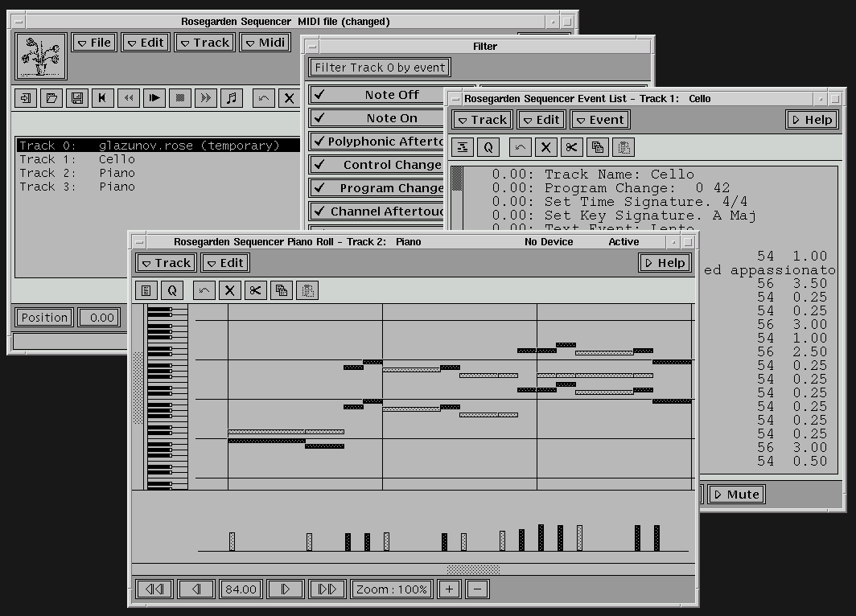Viewport: 856px width, 616px height.
Task: Click rewind button in main sequencer toolbar
Action: (128, 98)
